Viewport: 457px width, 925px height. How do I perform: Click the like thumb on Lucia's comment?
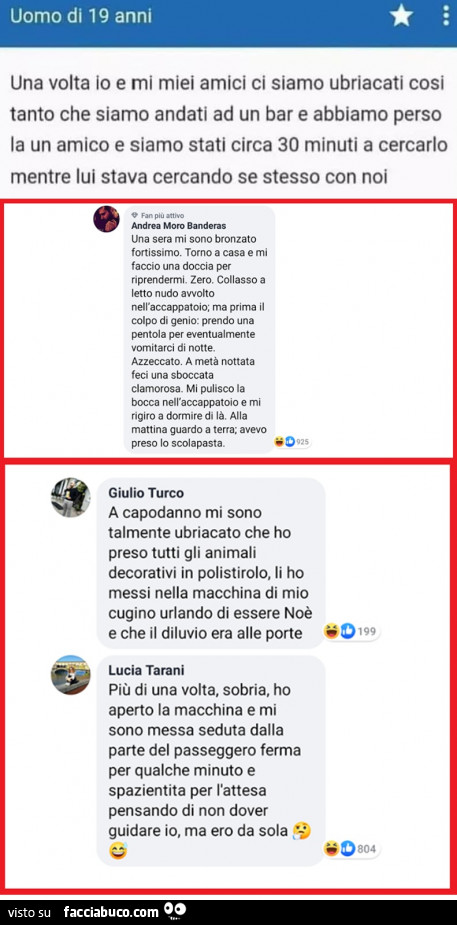coord(347,849)
